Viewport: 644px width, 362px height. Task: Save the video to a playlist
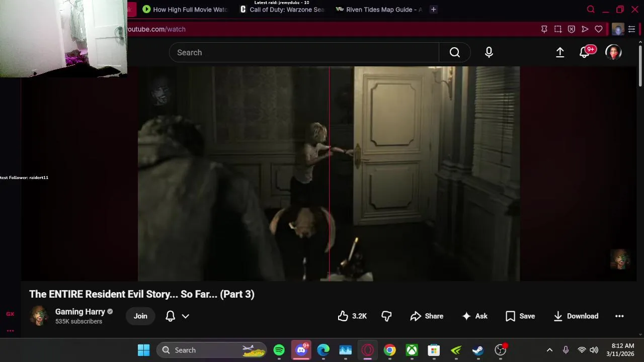520,316
